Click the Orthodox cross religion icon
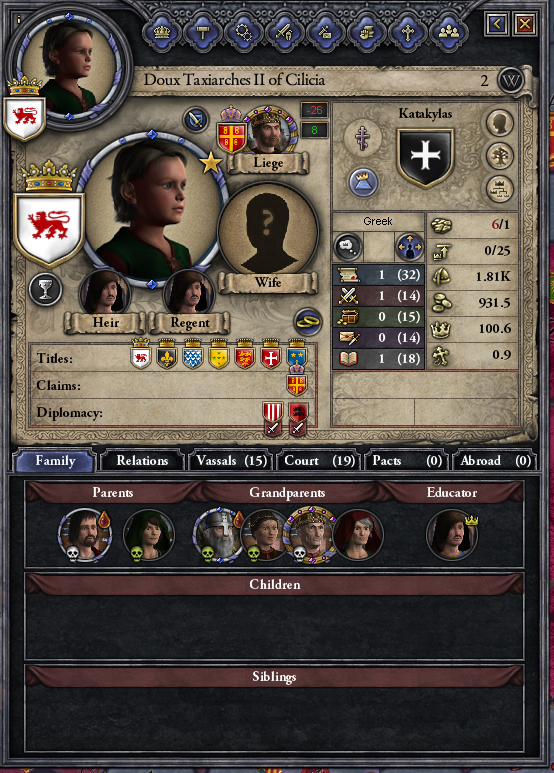The width and height of the screenshot is (554, 773). pos(363,138)
